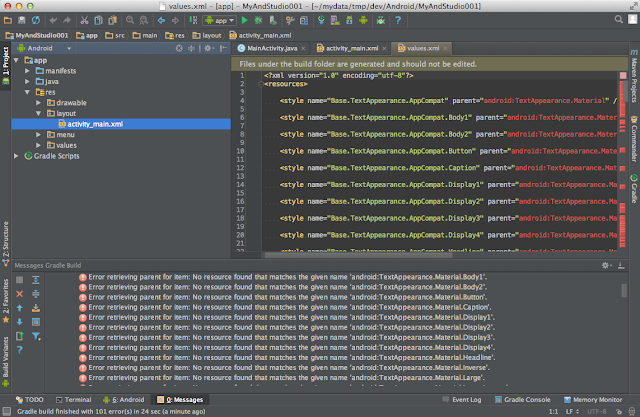Switch to activity_main.xml editor tab
The height and width of the screenshot is (417, 640).
(x=351, y=48)
